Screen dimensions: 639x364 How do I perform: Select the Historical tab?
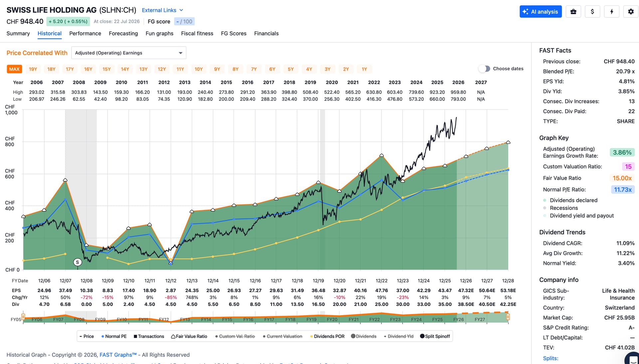pyautogui.click(x=50, y=34)
